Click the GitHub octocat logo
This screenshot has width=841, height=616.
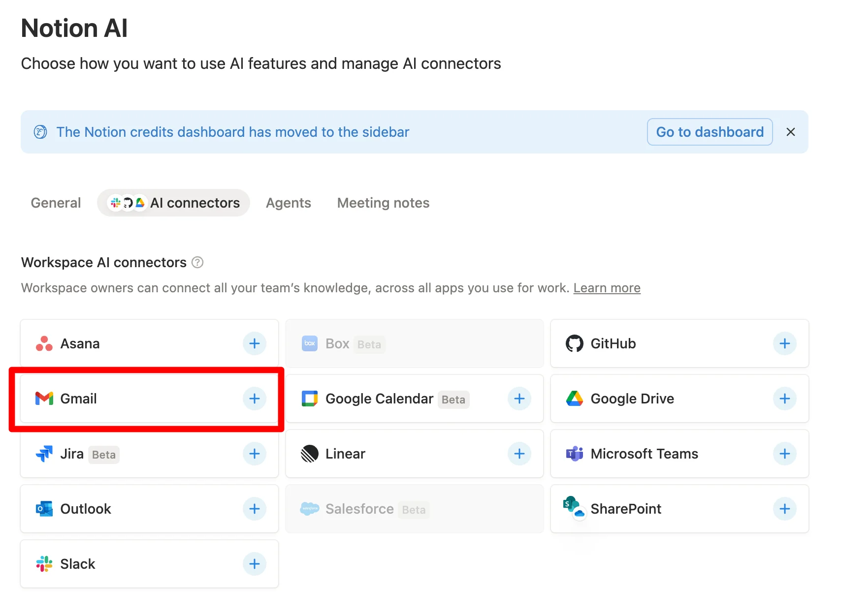tap(575, 343)
